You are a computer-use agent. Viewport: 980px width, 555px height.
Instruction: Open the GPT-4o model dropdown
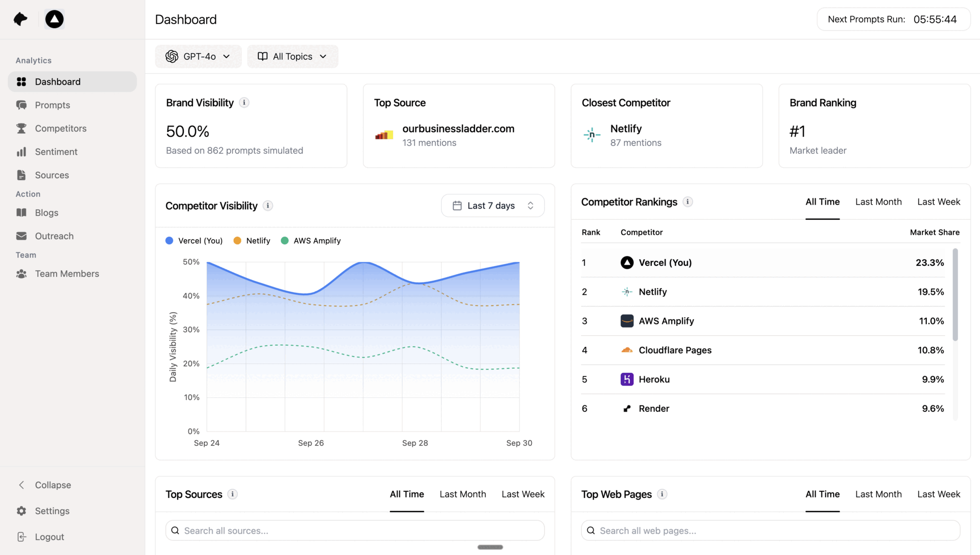198,57
